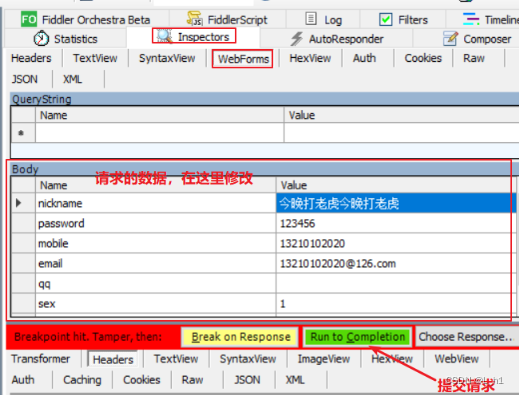Click the qq name cell
Viewport: 519px width, 395px height.
click(x=156, y=283)
